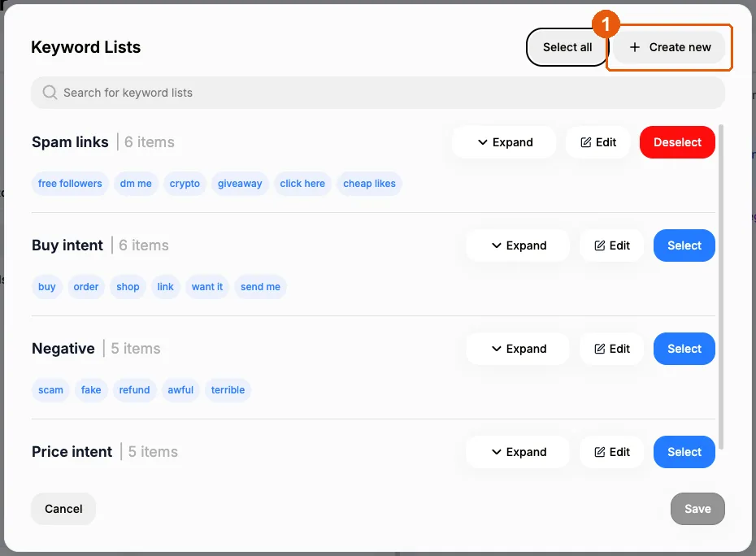Focus the Search for keyword lists field
Image resolution: width=756 pixels, height=556 pixels.
click(x=377, y=93)
